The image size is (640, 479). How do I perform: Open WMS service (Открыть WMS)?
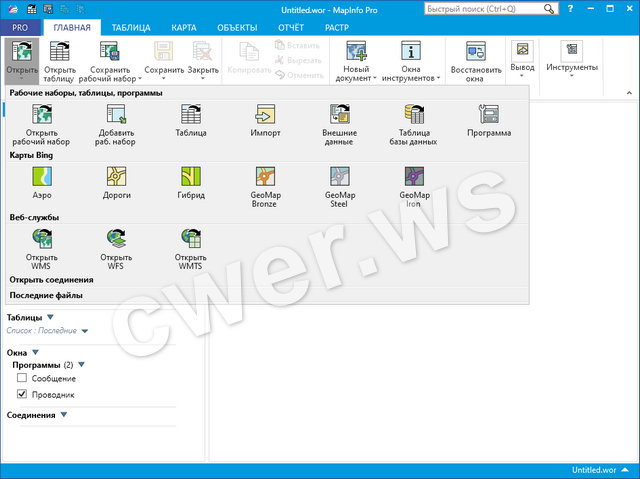(43, 245)
